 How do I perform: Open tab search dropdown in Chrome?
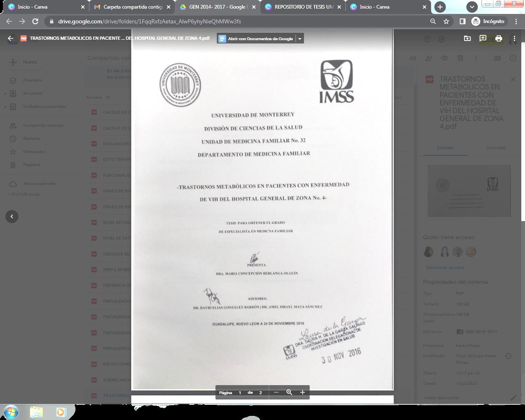pos(472,7)
